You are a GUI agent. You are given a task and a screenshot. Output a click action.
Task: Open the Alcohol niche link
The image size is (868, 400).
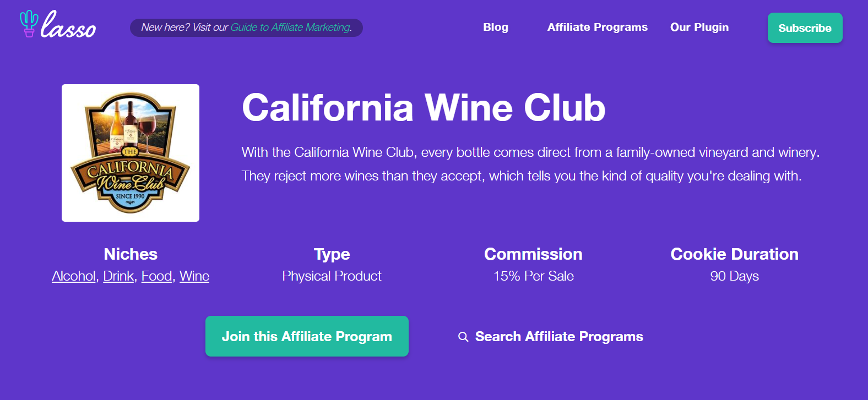pos(74,276)
